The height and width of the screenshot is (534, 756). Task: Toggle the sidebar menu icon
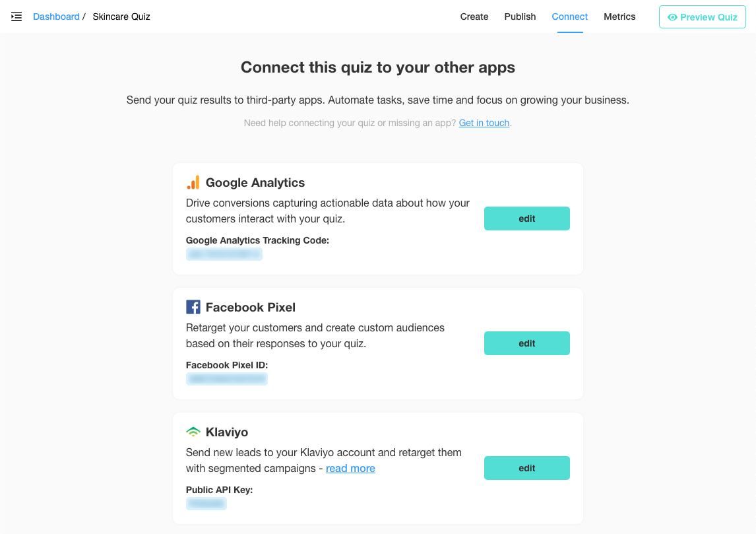click(x=16, y=17)
